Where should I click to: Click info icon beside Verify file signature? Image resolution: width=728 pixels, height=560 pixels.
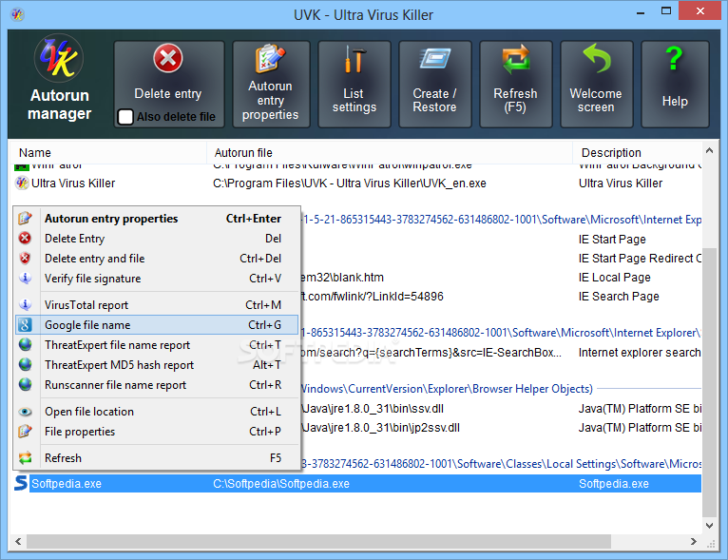click(25, 279)
